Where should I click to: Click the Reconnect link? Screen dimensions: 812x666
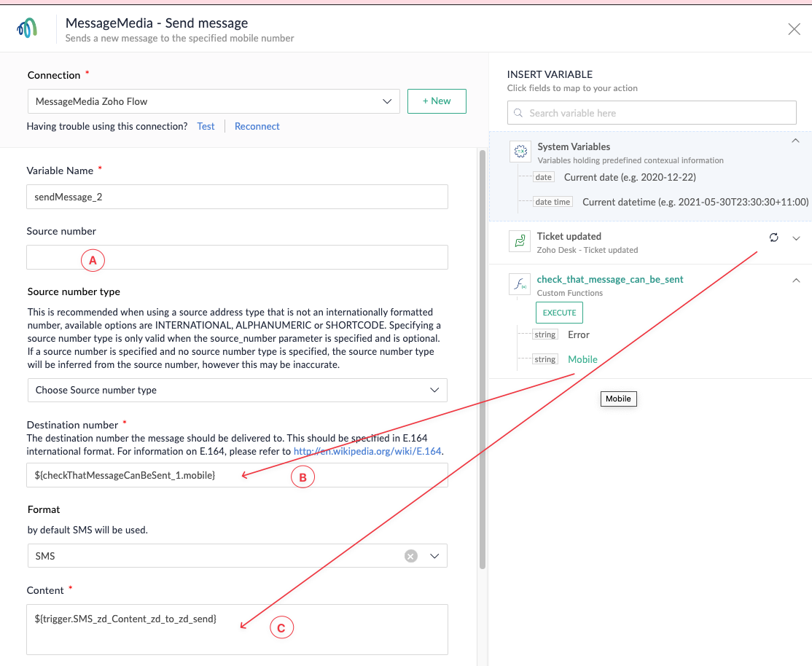[257, 126]
